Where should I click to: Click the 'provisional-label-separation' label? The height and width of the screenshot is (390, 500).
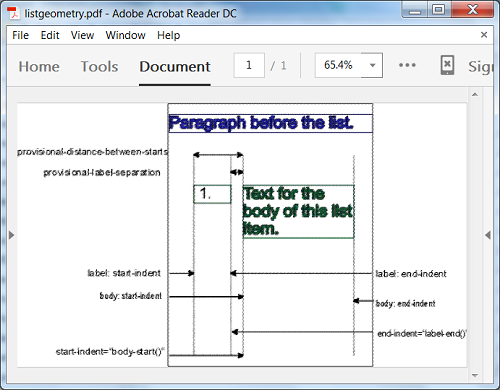point(102,173)
